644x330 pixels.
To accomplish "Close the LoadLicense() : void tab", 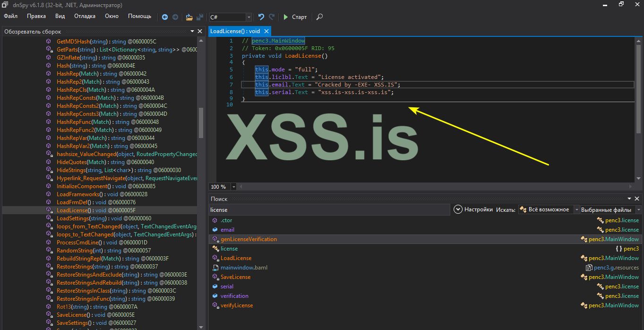I will [267, 31].
